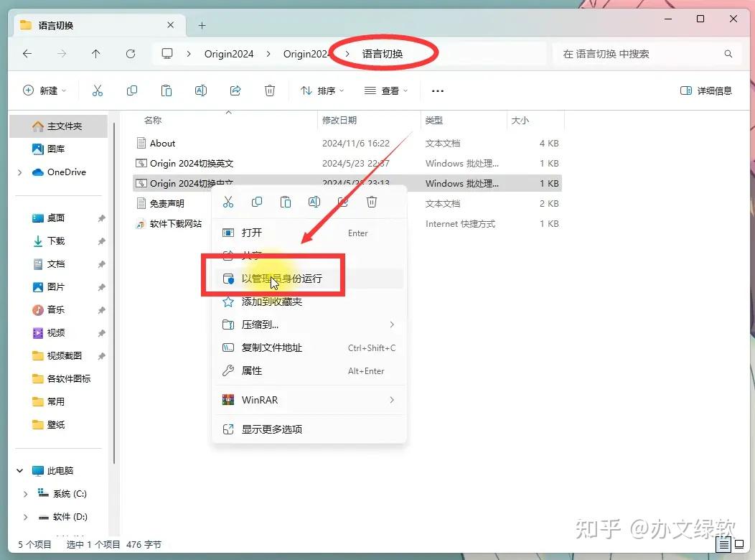The image size is (755, 560).
Task: Click the Delete (trash) icon on the toolbar
Action: (x=270, y=90)
